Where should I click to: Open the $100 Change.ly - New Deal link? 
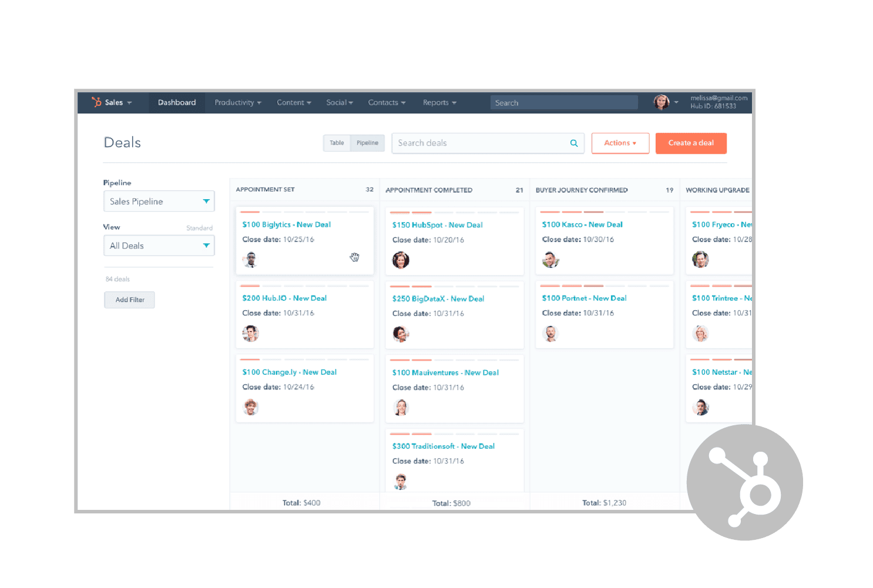coord(290,372)
